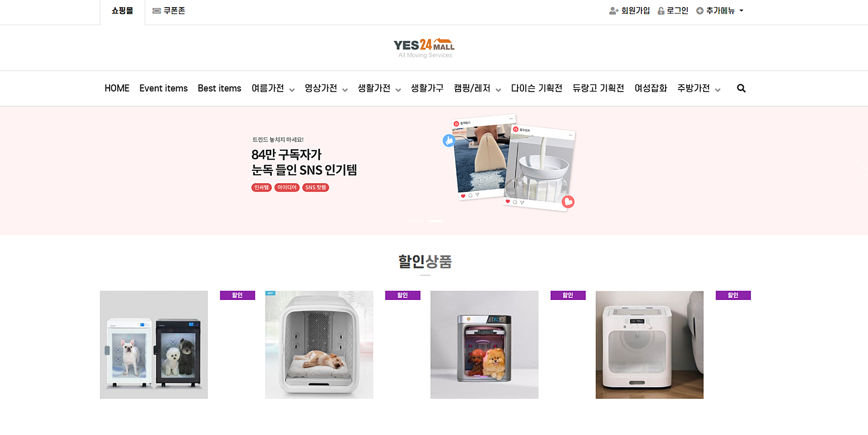
Task: Open the Pomeranian pet dryer product thumbnail
Action: [484, 345]
